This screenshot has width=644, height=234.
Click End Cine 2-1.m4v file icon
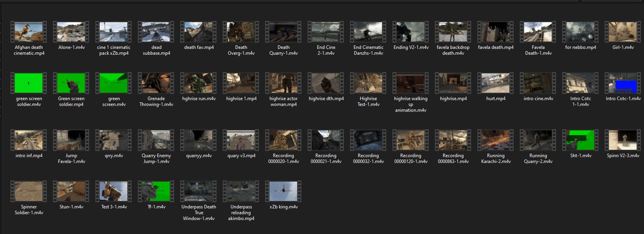point(326,32)
